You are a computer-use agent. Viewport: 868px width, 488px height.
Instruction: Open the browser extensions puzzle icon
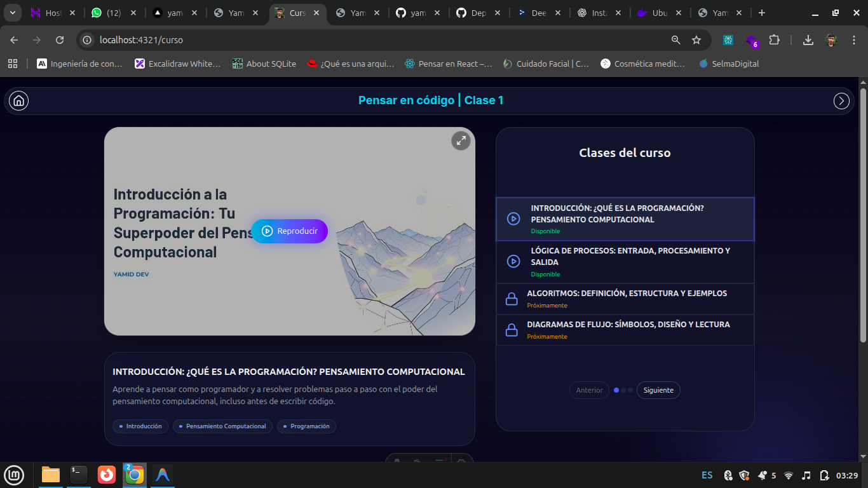pos(774,40)
